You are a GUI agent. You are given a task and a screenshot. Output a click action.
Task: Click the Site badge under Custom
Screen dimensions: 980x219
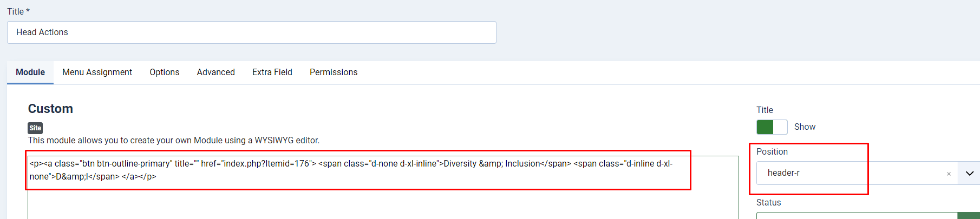tap(35, 128)
